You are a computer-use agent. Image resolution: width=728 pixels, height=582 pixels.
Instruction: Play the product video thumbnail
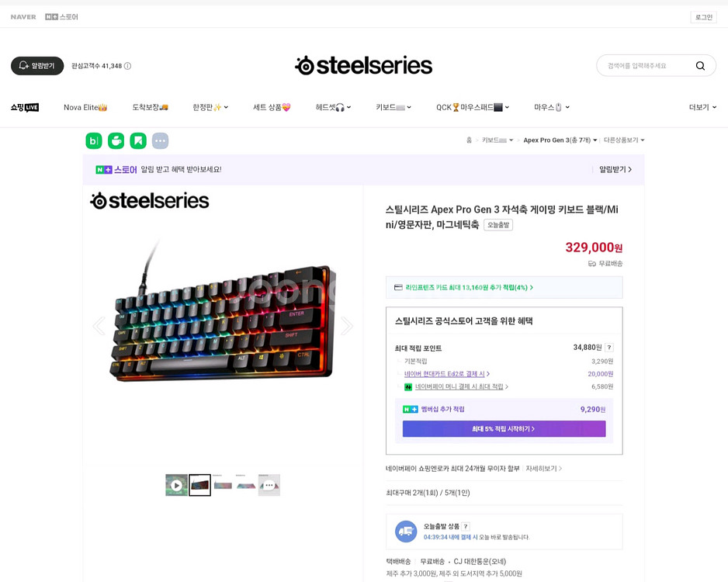176,485
